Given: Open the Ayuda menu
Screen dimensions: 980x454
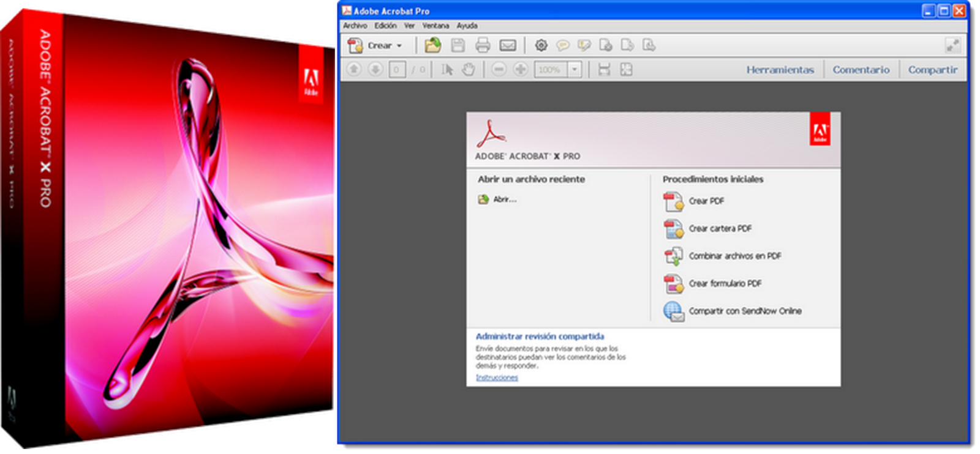Looking at the screenshot, I should tap(467, 26).
